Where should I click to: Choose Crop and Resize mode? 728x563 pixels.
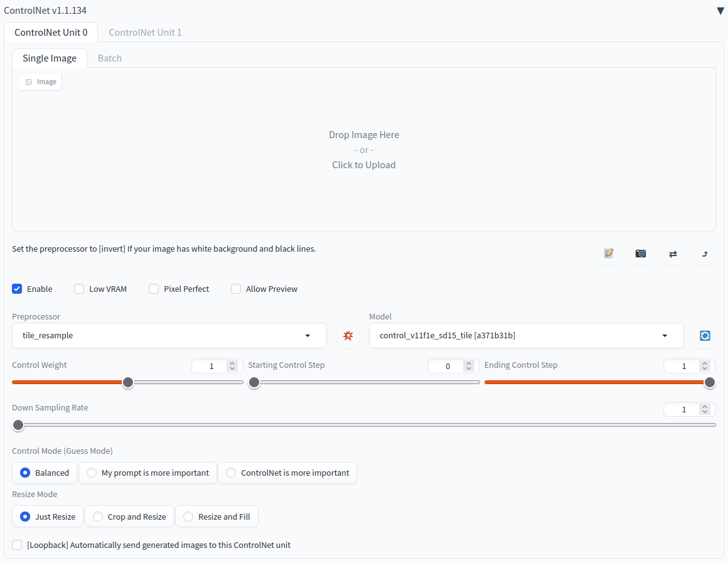[x=130, y=517]
